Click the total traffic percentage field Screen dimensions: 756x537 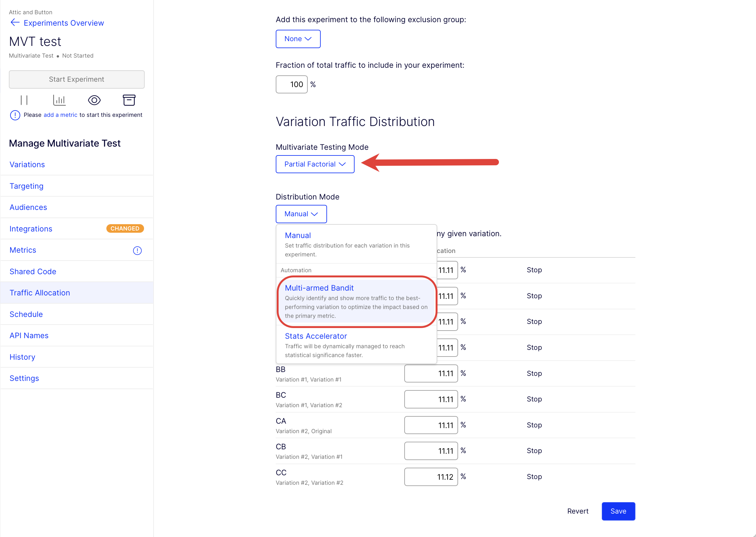(x=292, y=84)
